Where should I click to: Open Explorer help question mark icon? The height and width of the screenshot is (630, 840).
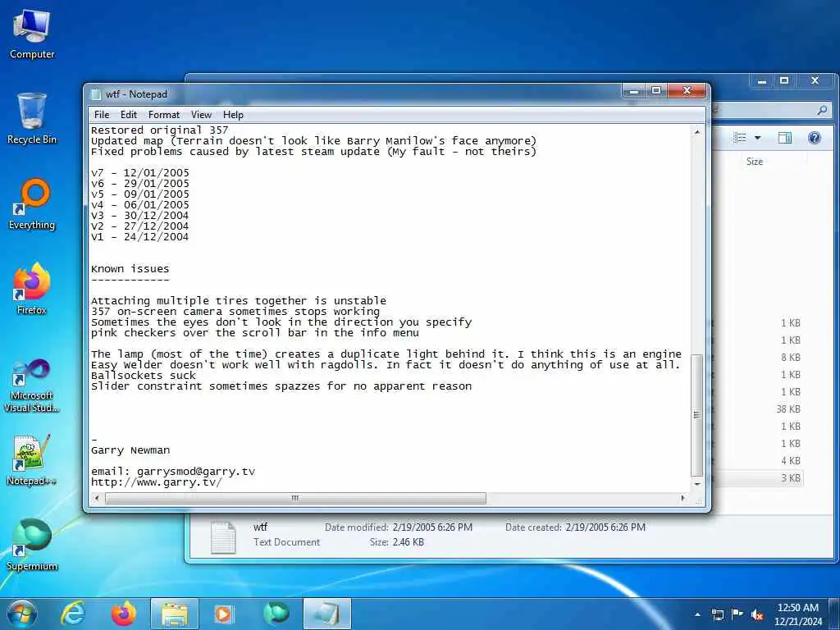pos(815,138)
